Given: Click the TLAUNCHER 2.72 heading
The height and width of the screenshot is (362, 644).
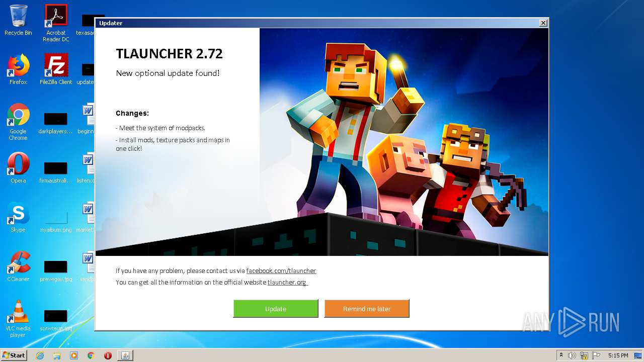Looking at the screenshot, I should [169, 54].
